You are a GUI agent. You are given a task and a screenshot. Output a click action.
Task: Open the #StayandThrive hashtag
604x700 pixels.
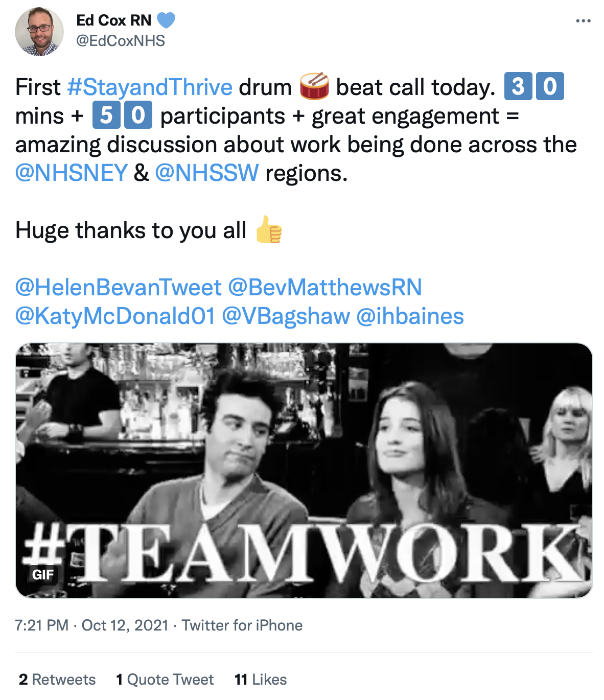tap(150, 87)
